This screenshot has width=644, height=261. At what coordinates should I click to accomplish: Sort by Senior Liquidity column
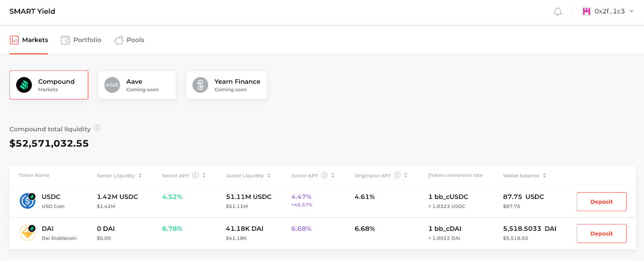coord(119,175)
